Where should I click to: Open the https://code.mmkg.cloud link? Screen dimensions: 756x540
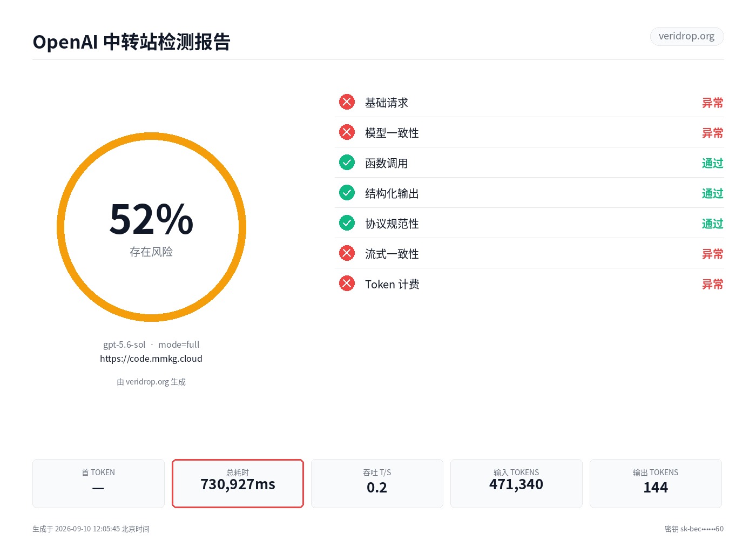click(151, 359)
